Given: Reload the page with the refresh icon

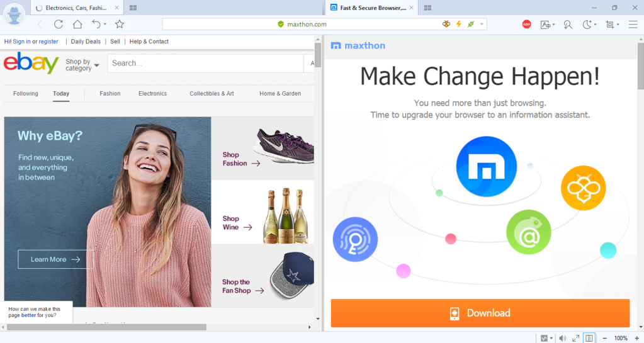Looking at the screenshot, I should click(x=59, y=25).
